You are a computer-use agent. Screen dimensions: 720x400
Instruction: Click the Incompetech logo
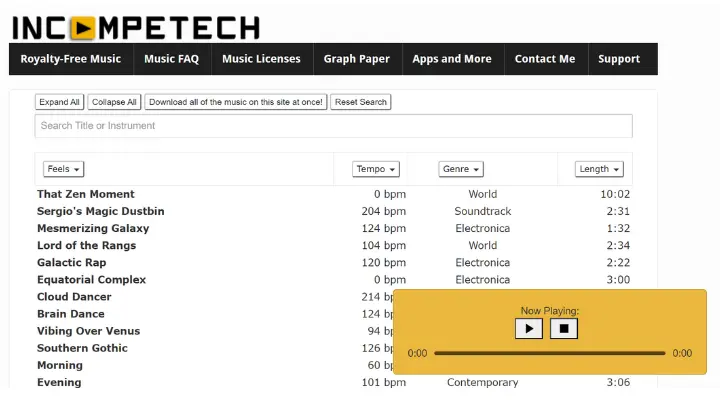pos(135,26)
